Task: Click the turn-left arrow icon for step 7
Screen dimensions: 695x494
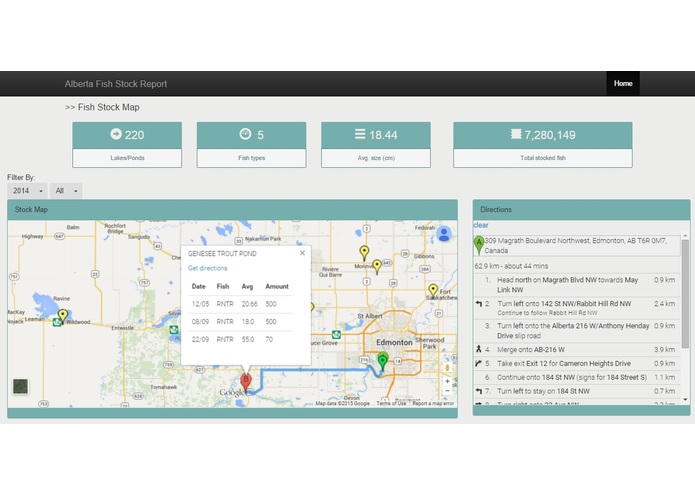Action: (479, 391)
